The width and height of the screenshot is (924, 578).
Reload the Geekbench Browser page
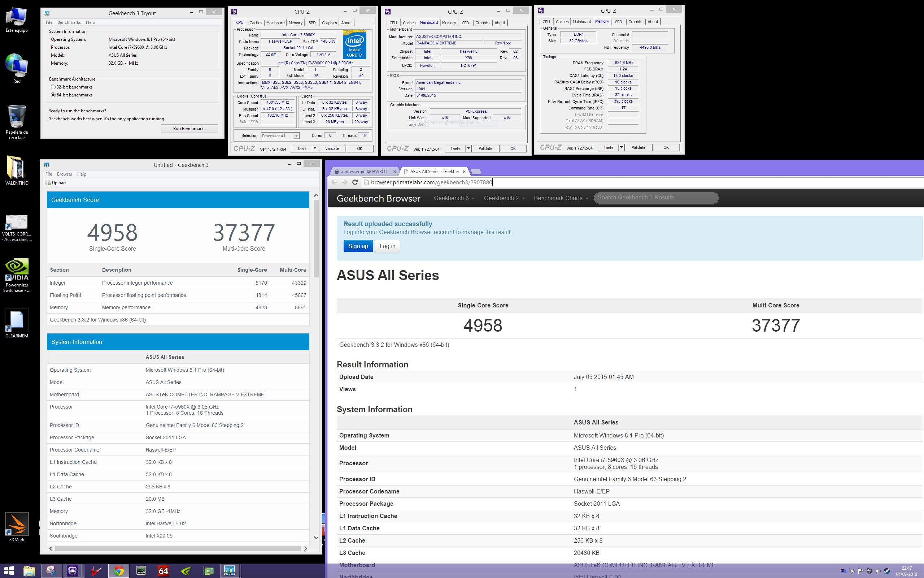tap(355, 182)
